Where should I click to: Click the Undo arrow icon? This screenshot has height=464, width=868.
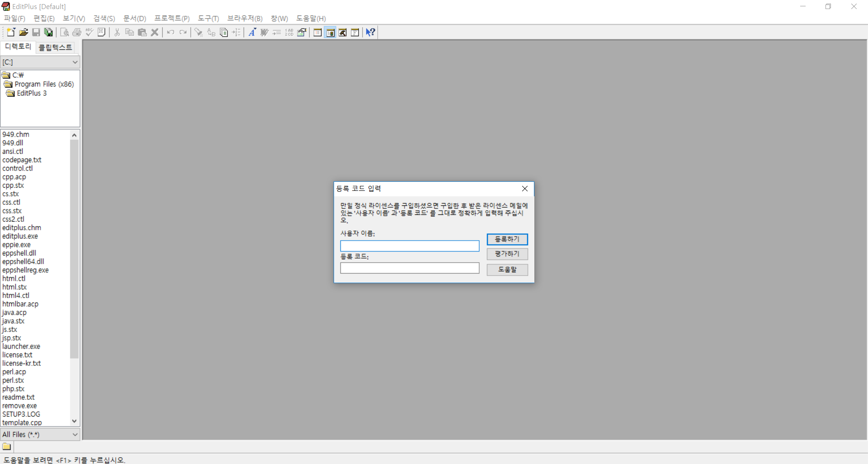[x=170, y=32]
